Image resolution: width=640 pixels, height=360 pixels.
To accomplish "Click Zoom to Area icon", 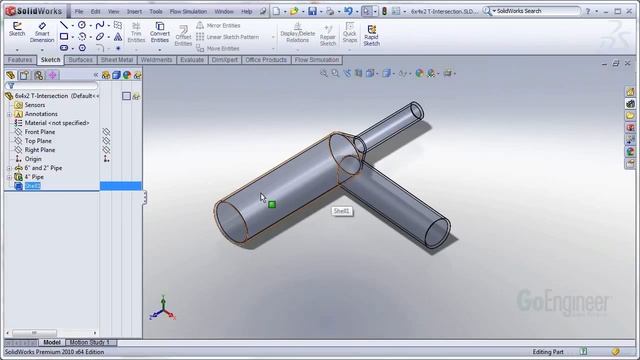I will 335,73.
